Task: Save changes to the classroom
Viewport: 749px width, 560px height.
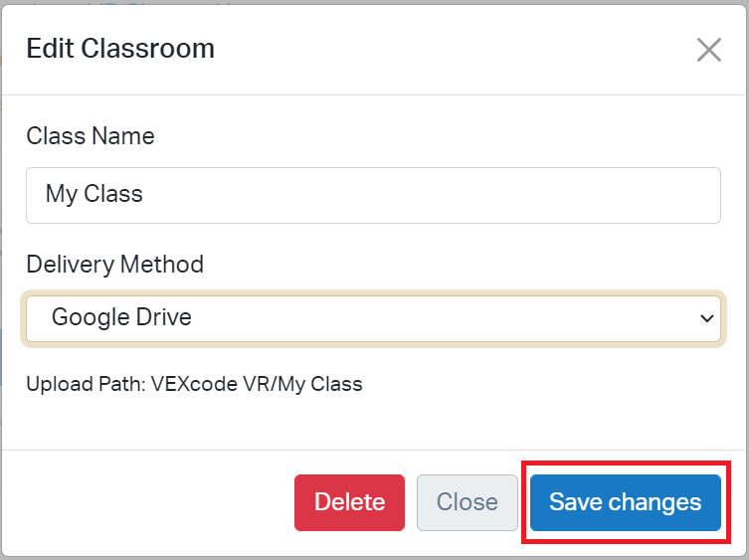Action: (x=625, y=502)
